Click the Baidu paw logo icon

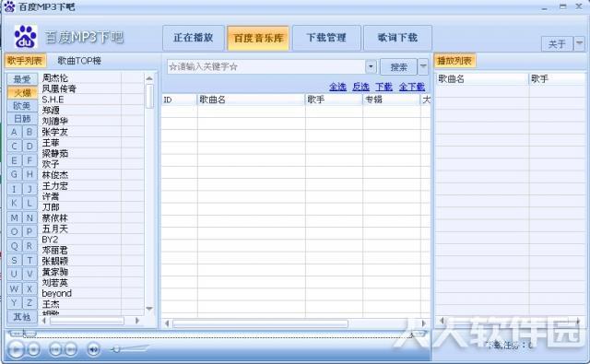[x=25, y=37]
